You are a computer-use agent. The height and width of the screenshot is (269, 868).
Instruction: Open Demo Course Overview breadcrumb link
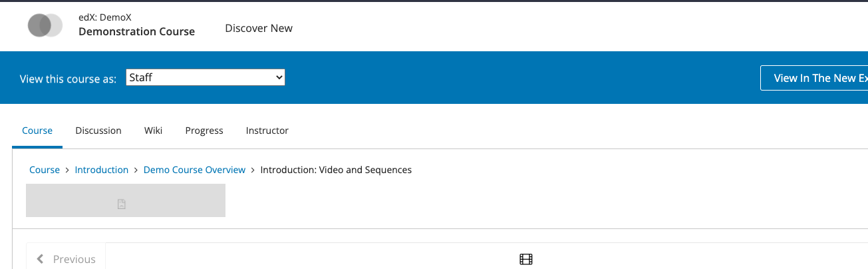click(194, 170)
